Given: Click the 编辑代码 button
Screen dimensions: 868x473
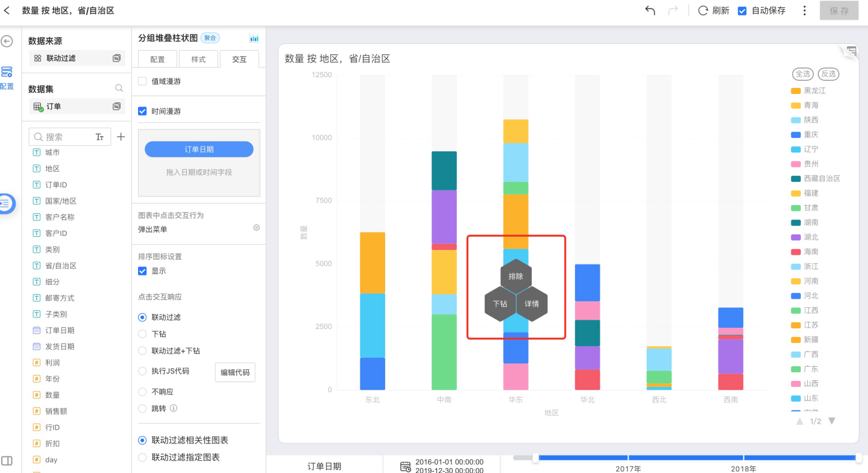Looking at the screenshot, I should coord(235,372).
